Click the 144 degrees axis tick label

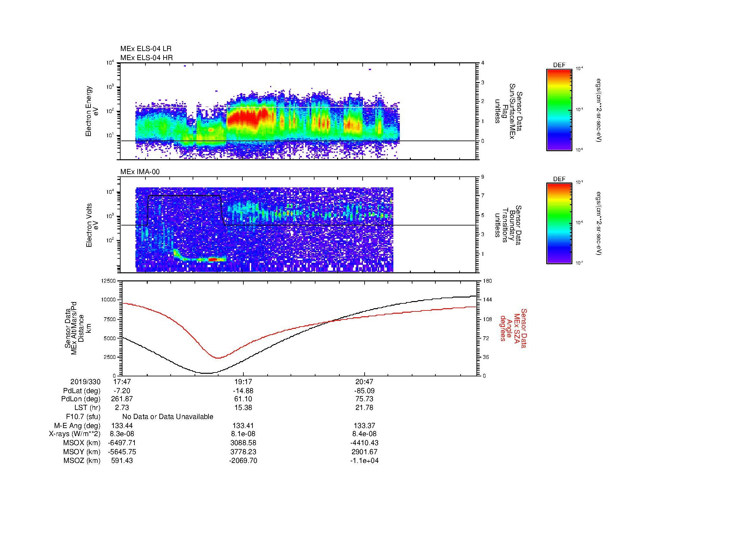click(x=487, y=300)
